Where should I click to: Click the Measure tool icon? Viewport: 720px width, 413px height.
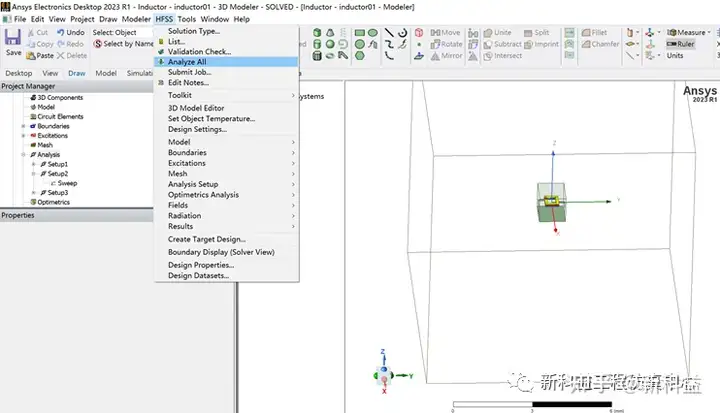coord(672,32)
